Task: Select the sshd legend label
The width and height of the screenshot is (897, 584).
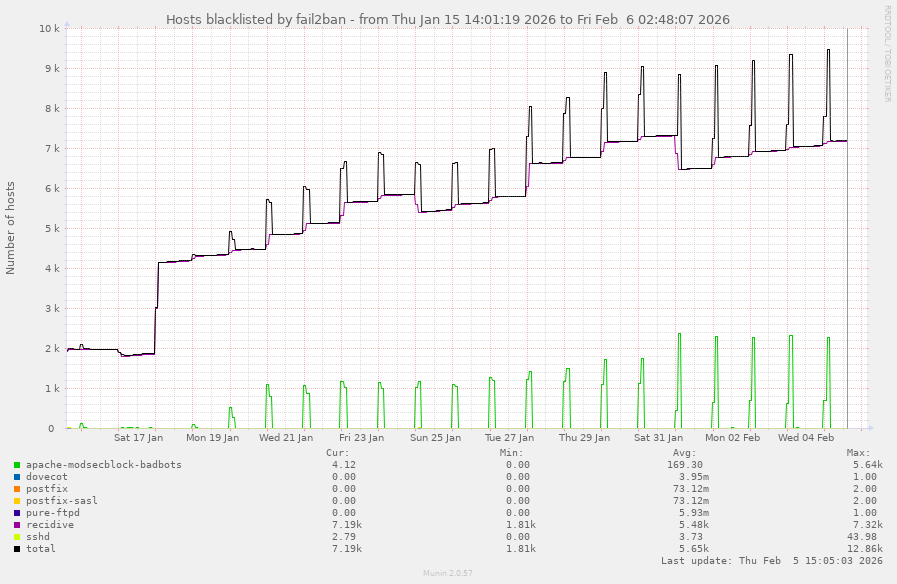Action: [38, 537]
